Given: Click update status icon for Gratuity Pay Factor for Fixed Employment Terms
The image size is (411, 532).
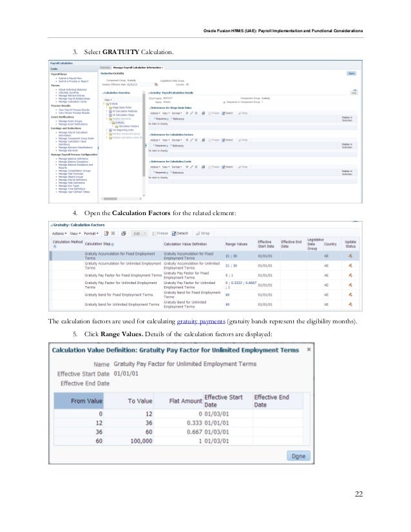Looking at the screenshot, I should point(350,275).
